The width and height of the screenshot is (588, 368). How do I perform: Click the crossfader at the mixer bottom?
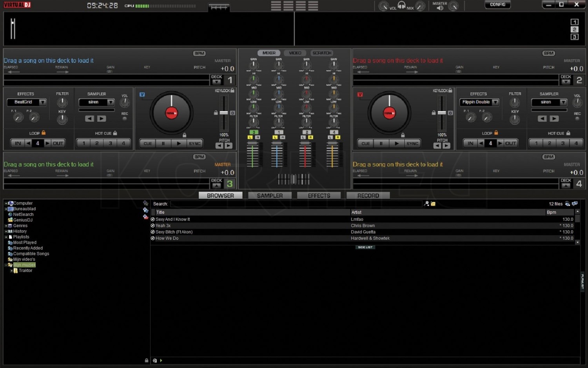[293, 179]
